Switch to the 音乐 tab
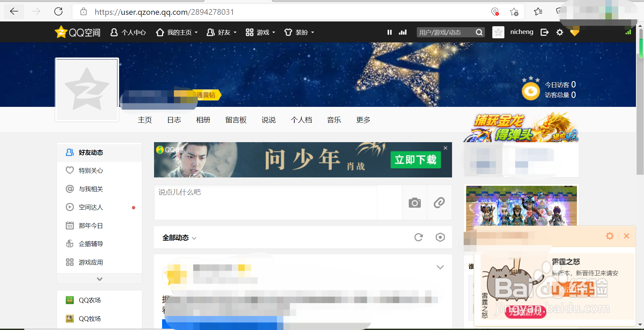The width and height of the screenshot is (644, 330). (334, 120)
